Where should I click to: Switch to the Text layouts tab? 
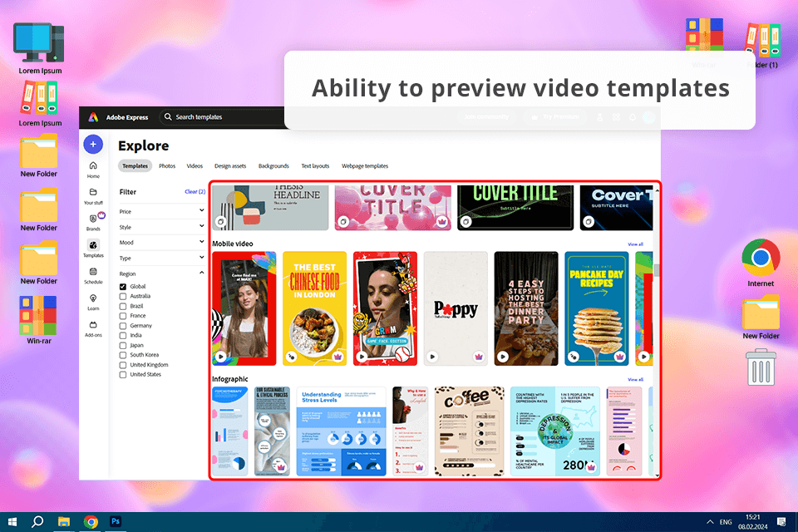pos(315,166)
